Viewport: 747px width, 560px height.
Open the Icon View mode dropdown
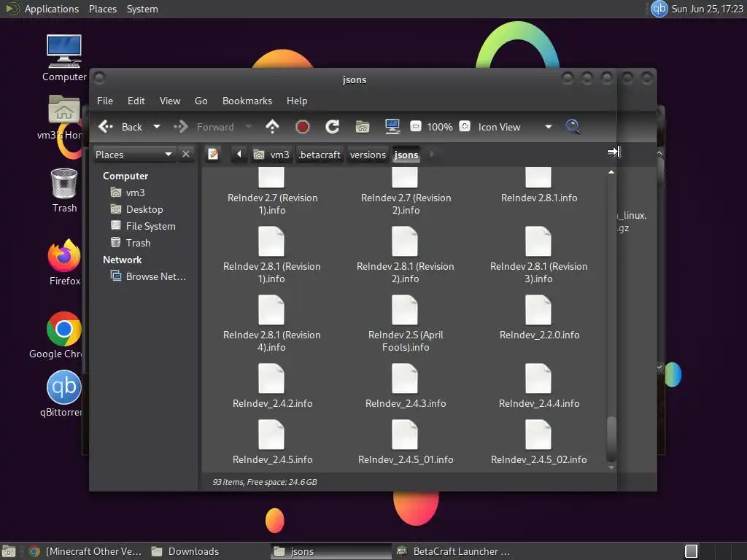[514, 127]
